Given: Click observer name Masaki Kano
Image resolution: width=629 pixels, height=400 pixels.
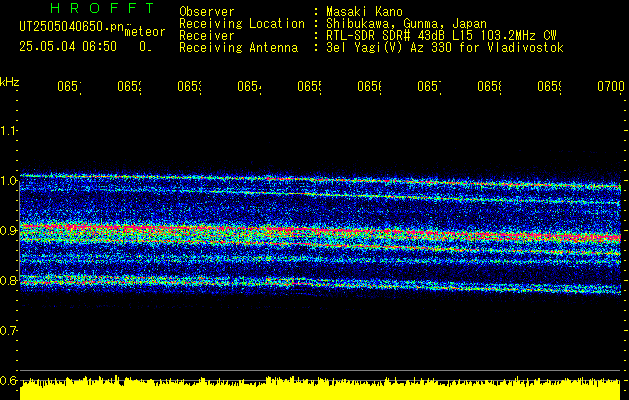Looking at the screenshot, I should pyautogui.click(x=364, y=11).
